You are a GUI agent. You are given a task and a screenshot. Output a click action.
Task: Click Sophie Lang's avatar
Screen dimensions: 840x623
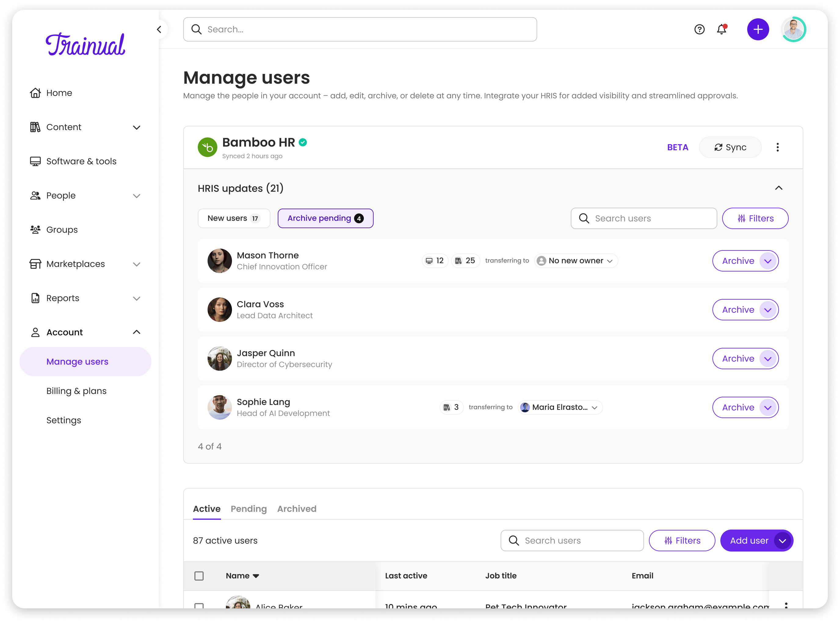coord(219,407)
